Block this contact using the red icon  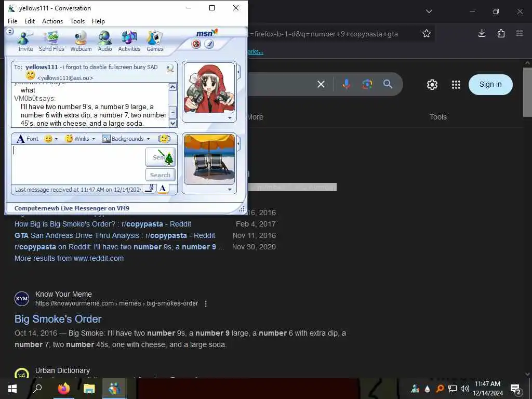click(x=196, y=44)
